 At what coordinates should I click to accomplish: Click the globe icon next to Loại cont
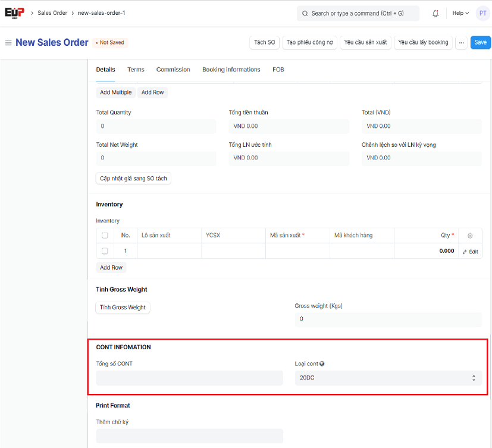click(x=322, y=364)
